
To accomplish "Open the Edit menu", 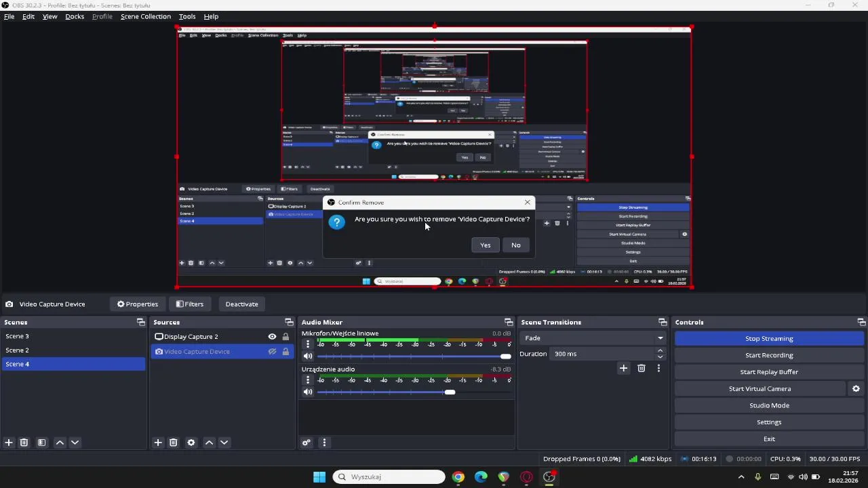I will point(28,16).
